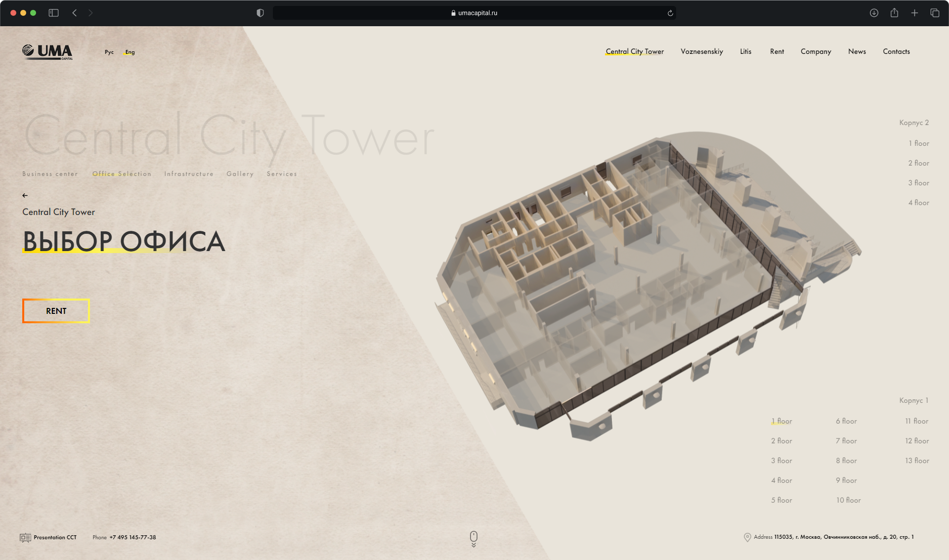Click the mouse scroll-down indicator icon
The width and height of the screenshot is (949, 560).
click(x=474, y=538)
